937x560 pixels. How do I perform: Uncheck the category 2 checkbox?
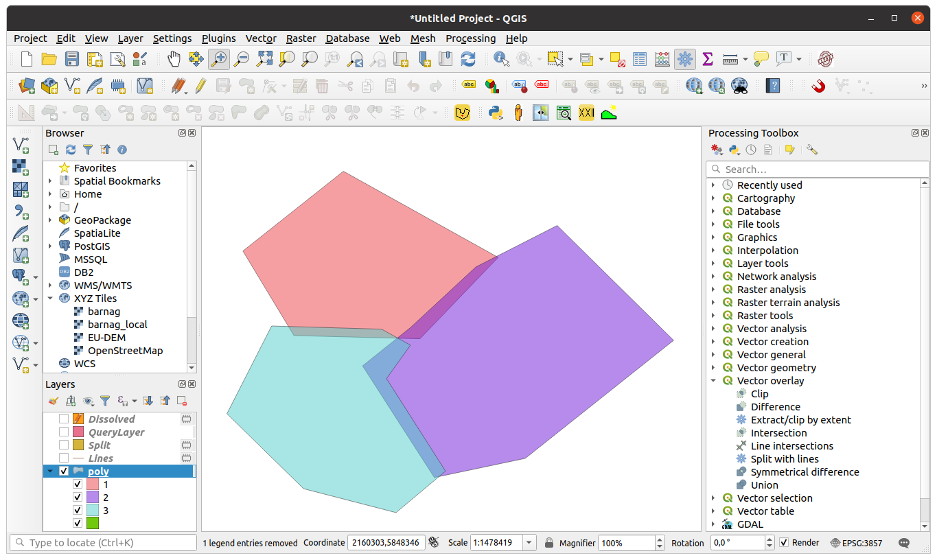[x=78, y=497]
